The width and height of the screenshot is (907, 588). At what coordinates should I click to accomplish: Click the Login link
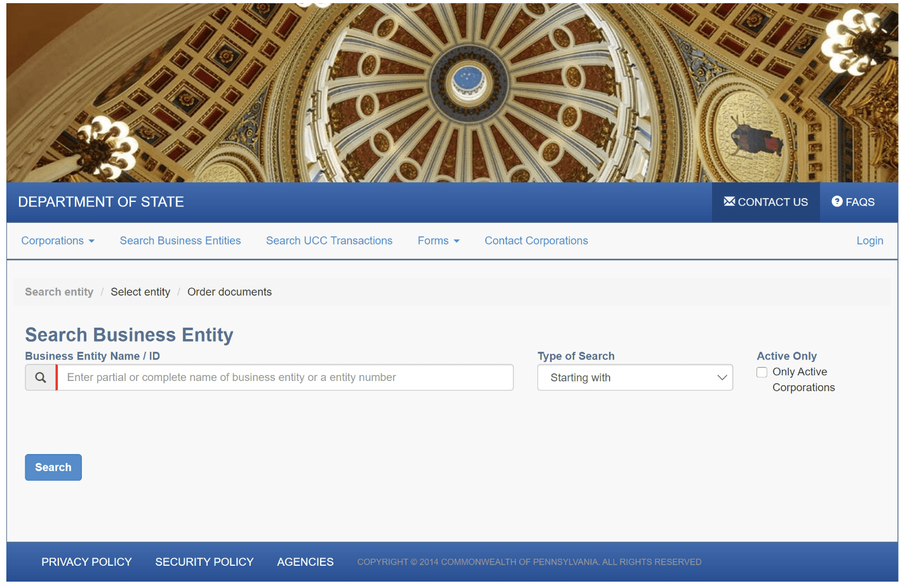pyautogui.click(x=870, y=241)
